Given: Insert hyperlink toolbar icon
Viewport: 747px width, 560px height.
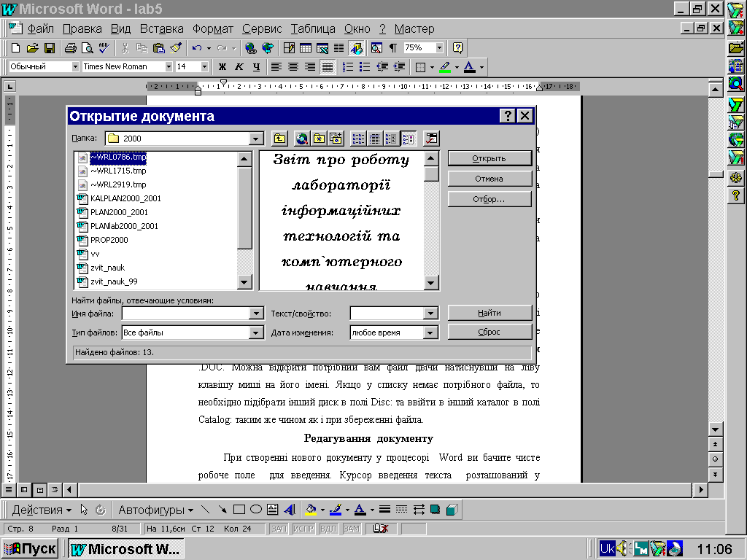Looking at the screenshot, I should pyautogui.click(x=251, y=47).
